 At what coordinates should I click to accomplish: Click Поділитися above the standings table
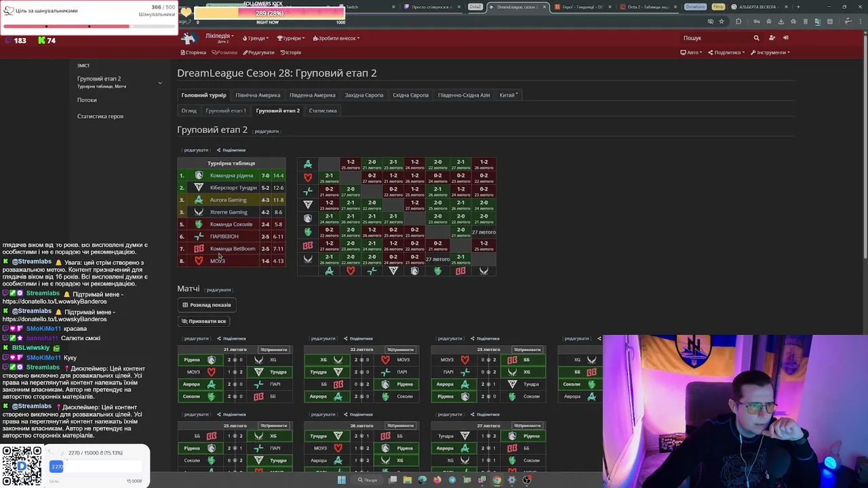tap(231, 150)
